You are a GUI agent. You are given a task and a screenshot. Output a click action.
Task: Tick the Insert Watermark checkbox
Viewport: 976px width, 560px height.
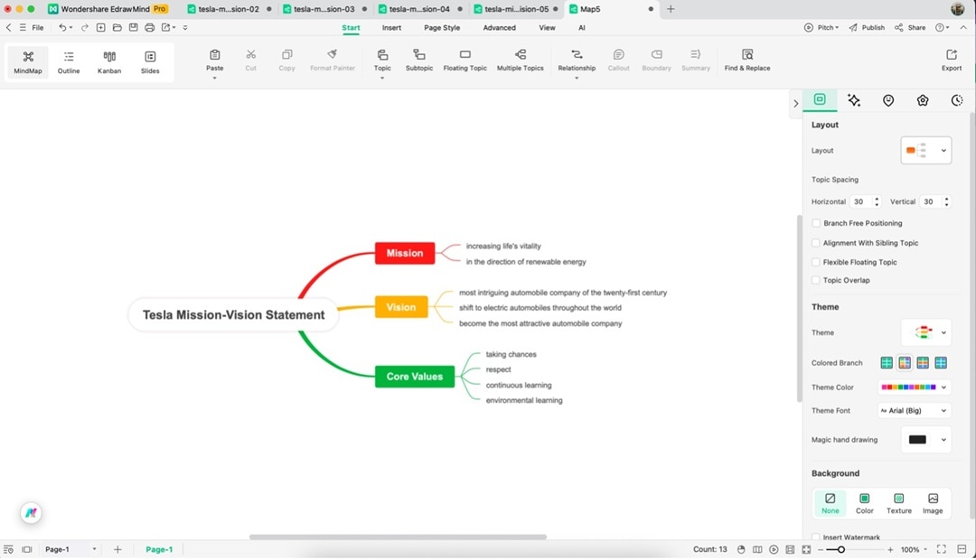(x=816, y=537)
